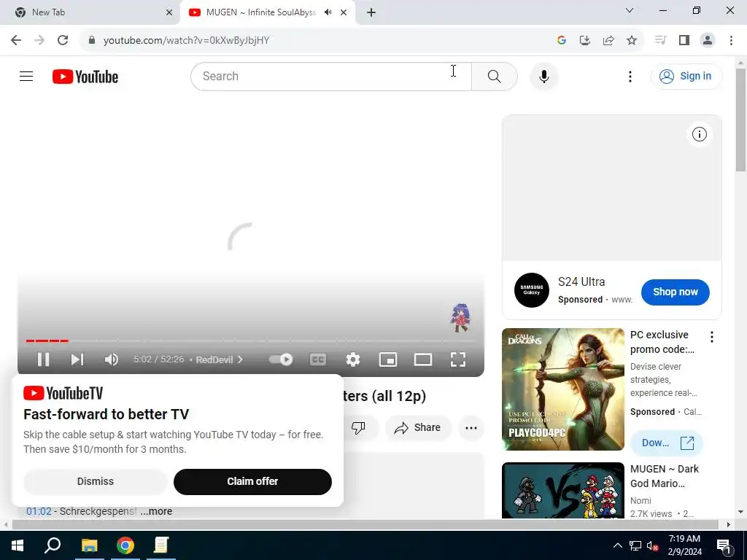747x560 pixels.
Task: Open MUGEN Dark God Mario thumbnail
Action: point(562,491)
